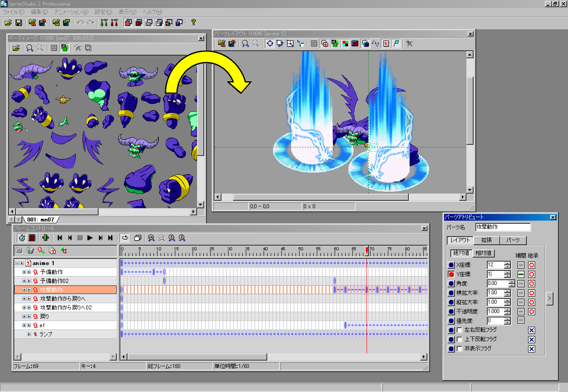Toggle the red key dot beside Y座標
568x392 pixels.
point(451,274)
